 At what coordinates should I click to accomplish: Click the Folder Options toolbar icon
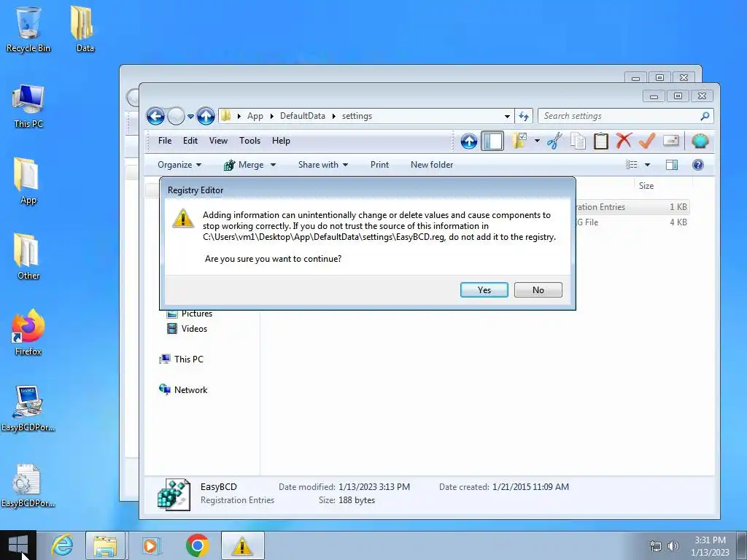tap(519, 141)
